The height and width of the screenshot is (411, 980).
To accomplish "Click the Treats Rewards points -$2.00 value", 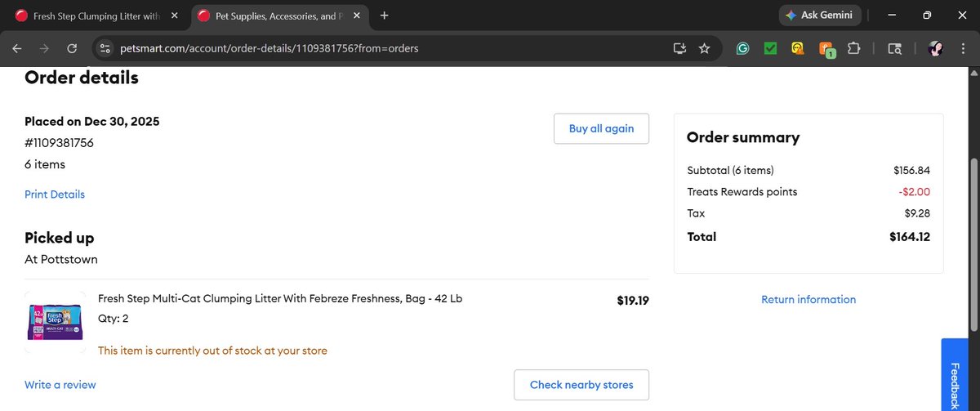I will pyautogui.click(x=915, y=192).
